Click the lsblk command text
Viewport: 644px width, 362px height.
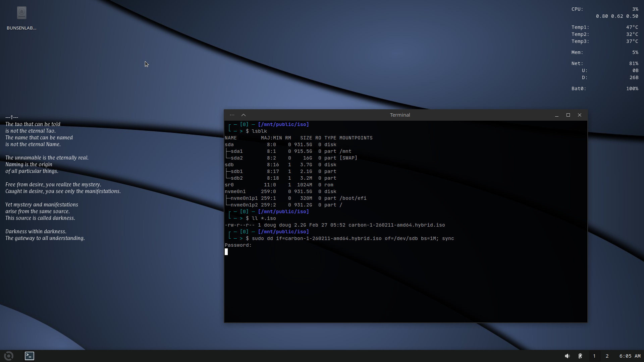click(x=259, y=131)
